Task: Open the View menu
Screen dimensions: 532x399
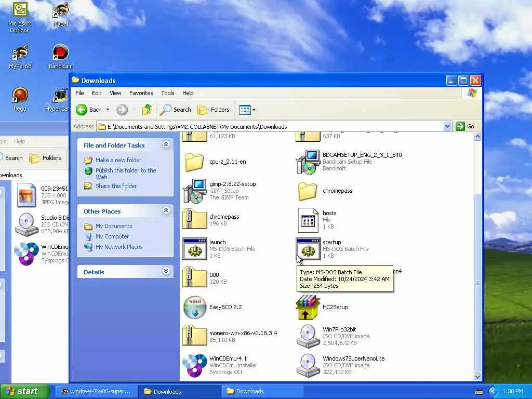Action: [115, 93]
